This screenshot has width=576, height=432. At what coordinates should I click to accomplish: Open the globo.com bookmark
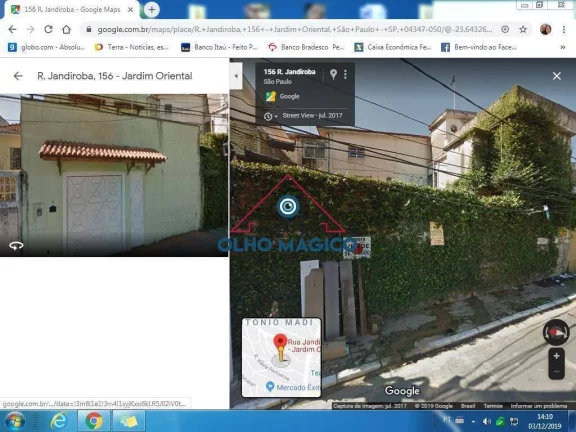47,47
